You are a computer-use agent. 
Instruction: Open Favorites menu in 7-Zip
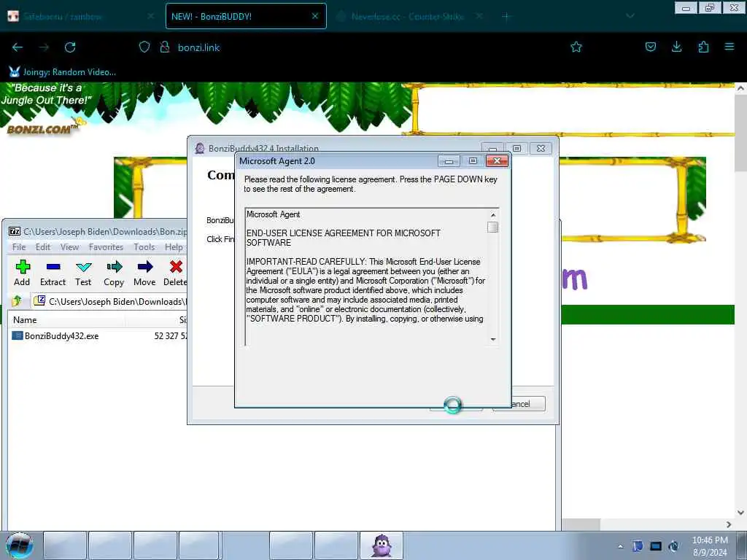point(106,247)
